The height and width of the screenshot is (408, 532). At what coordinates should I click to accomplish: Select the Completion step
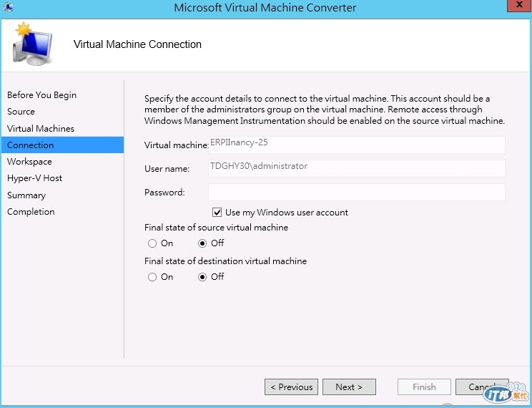31,212
